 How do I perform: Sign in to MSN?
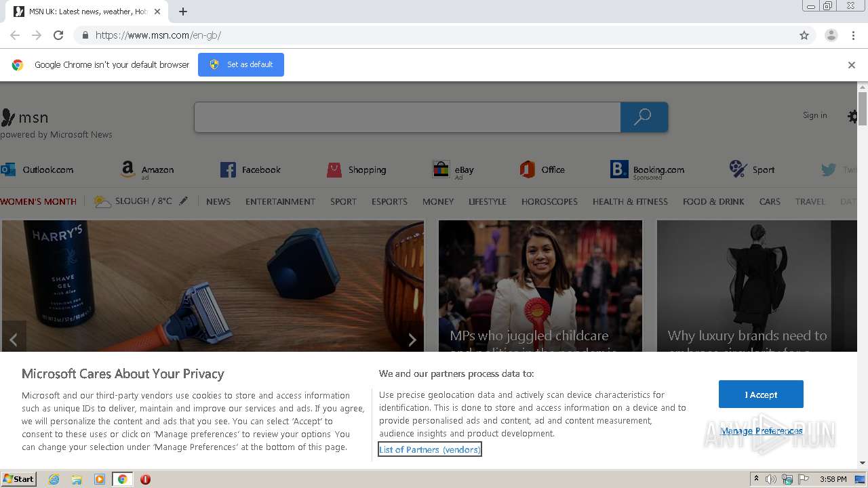click(814, 115)
